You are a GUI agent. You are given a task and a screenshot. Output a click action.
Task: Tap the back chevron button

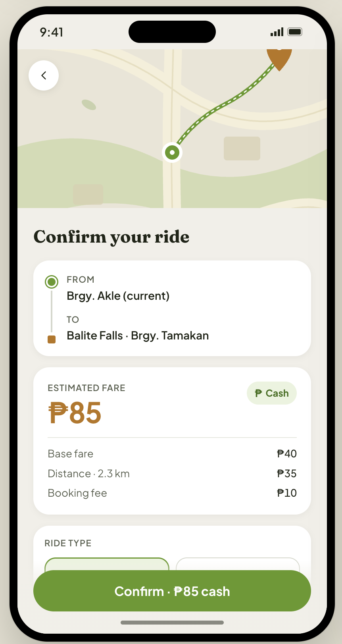[x=44, y=75]
